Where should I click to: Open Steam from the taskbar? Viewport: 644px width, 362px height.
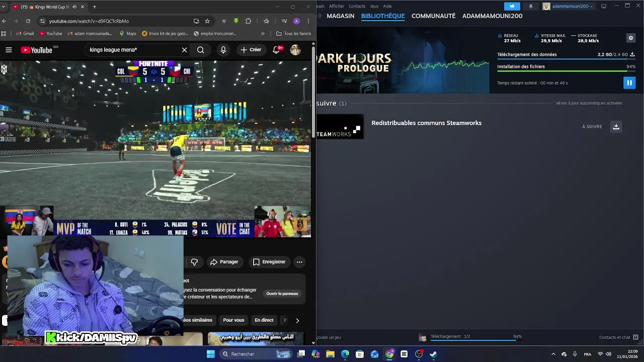pos(433,354)
